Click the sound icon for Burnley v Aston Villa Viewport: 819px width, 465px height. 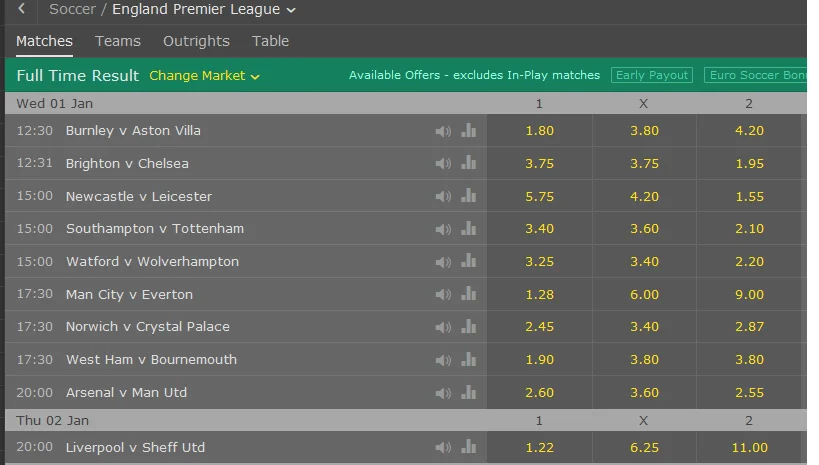pos(443,131)
